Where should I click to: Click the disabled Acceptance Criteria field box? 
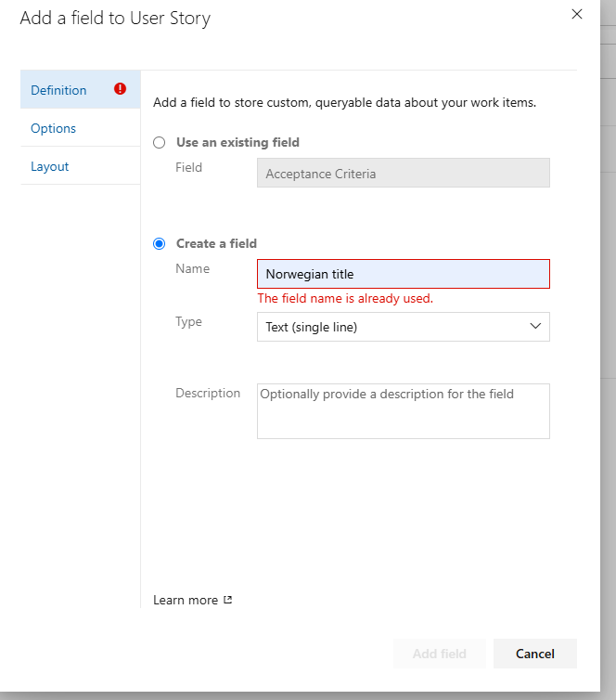click(x=404, y=174)
